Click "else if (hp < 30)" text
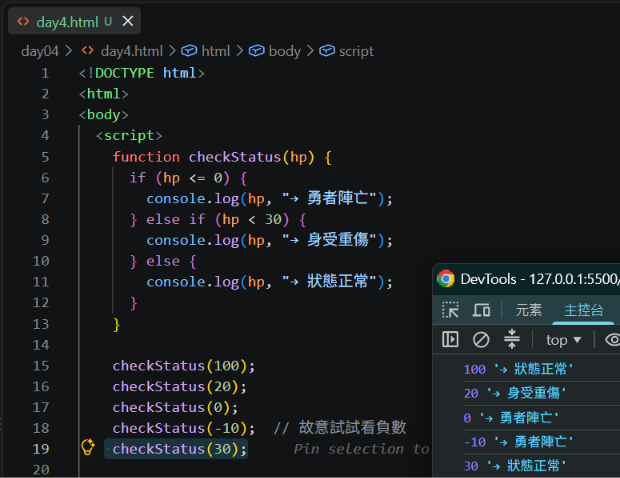Viewport: 620px width, 478px height. [x=217, y=219]
